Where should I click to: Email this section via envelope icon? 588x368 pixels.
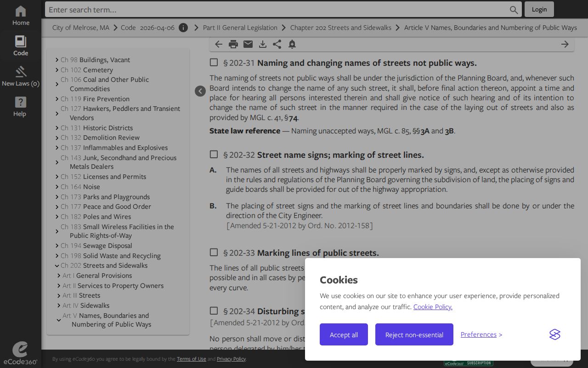[x=248, y=44]
